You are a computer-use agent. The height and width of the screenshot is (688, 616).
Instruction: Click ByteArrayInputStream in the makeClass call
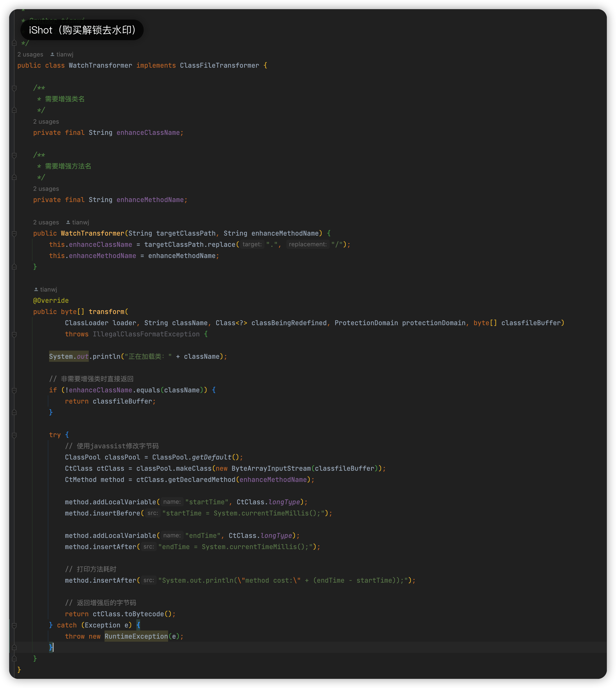click(x=271, y=469)
